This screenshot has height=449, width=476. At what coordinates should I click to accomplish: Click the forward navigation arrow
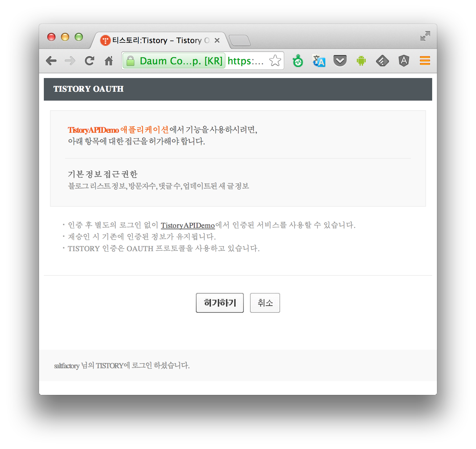coord(70,61)
